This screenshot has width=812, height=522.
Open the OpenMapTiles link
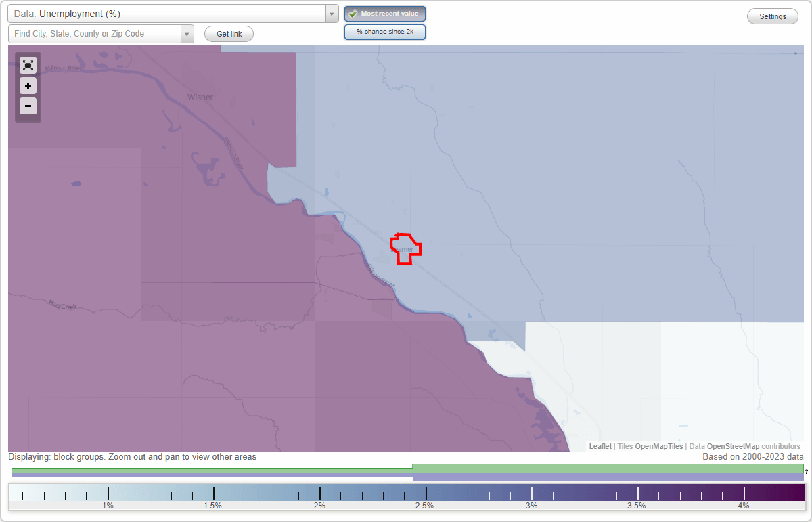tap(657, 446)
